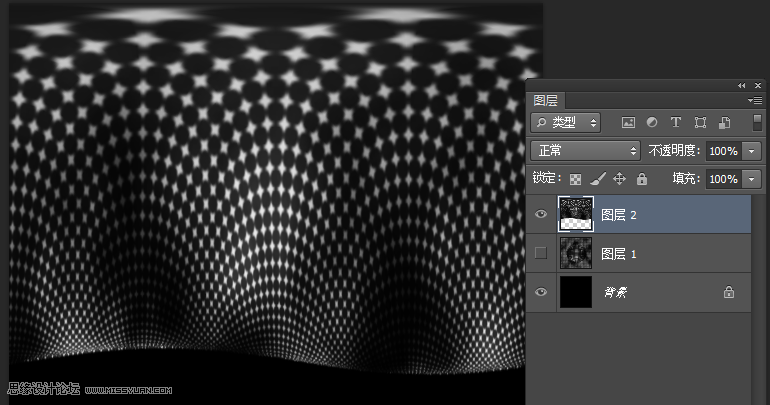Click the smart object filter icon
Screen dimensions: 770x405
click(x=724, y=123)
